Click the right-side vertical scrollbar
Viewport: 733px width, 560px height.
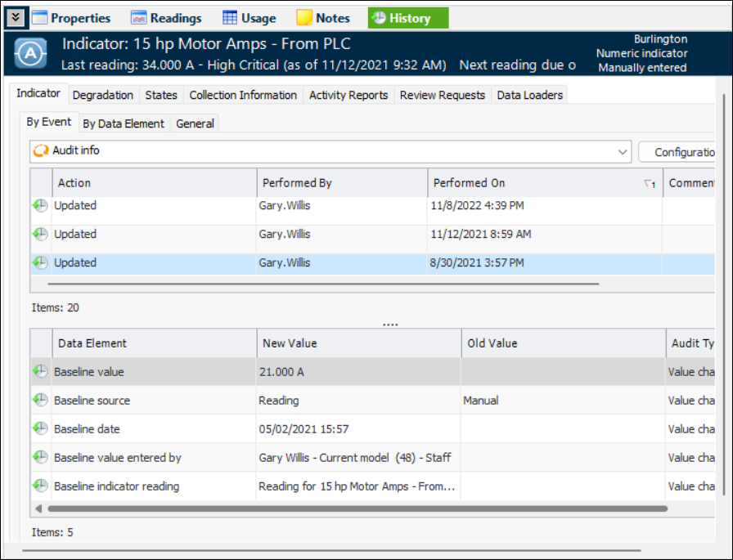tap(724, 294)
